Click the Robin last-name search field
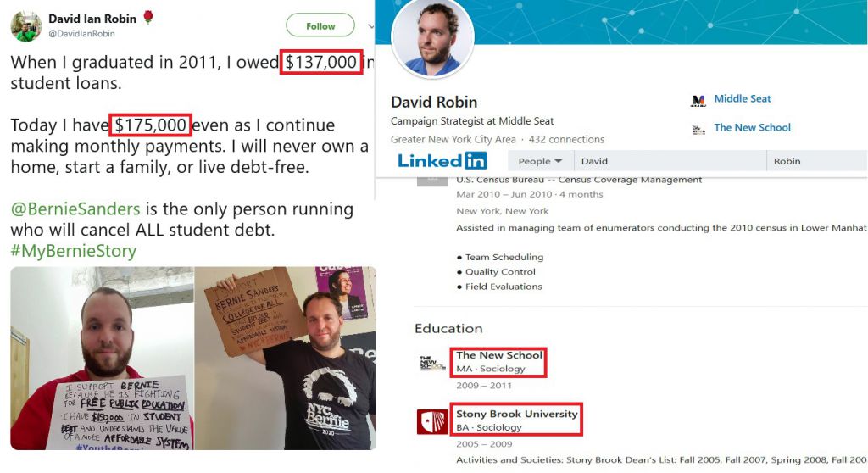 tap(817, 161)
